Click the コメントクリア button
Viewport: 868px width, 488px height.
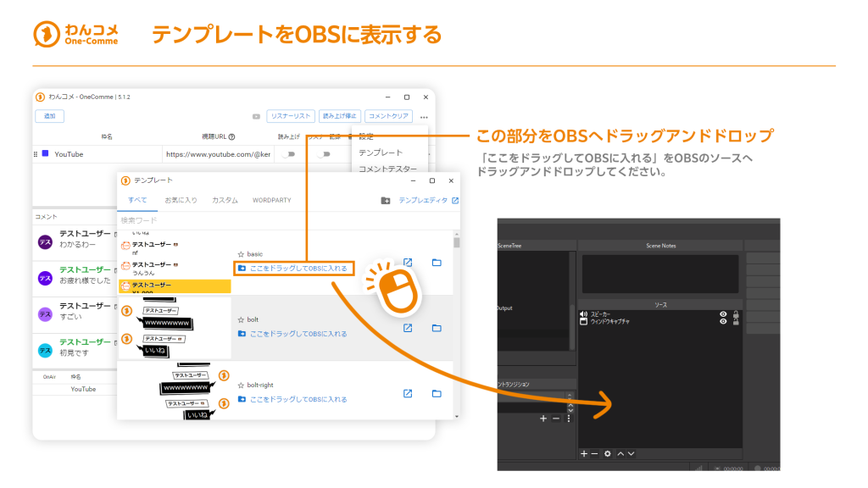click(x=388, y=116)
